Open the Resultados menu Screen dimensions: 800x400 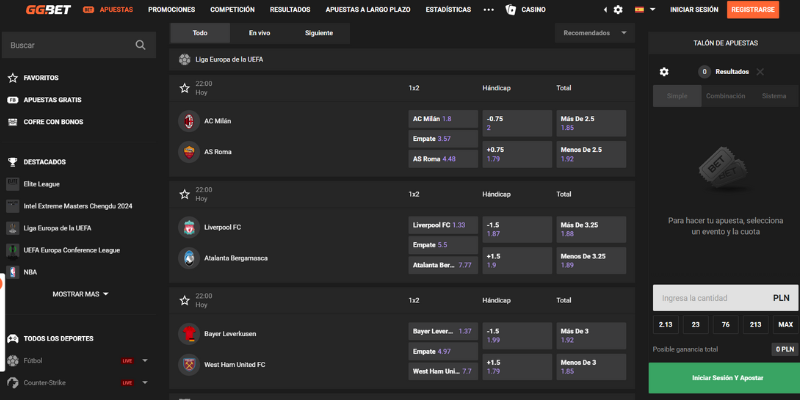click(290, 10)
